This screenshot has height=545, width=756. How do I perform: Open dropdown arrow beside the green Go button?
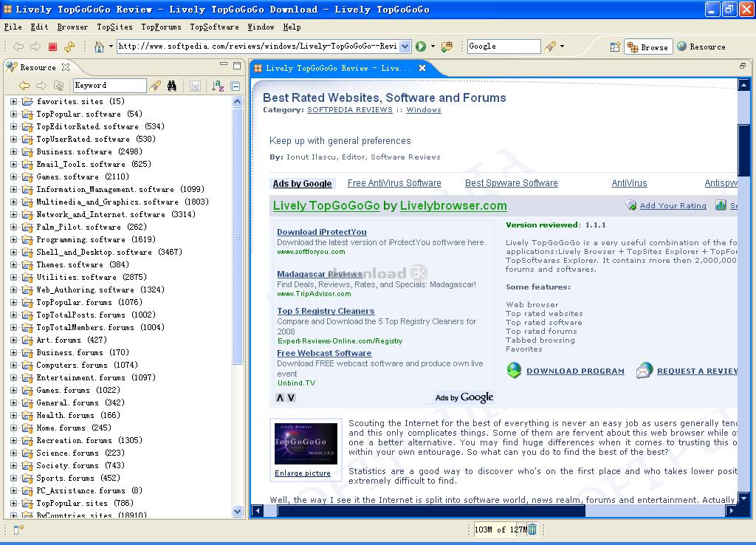[433, 47]
